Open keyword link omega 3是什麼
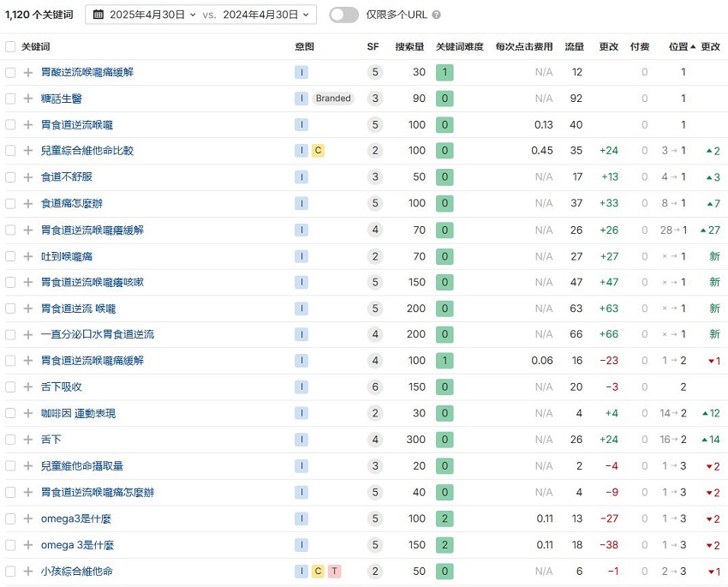 [78, 545]
